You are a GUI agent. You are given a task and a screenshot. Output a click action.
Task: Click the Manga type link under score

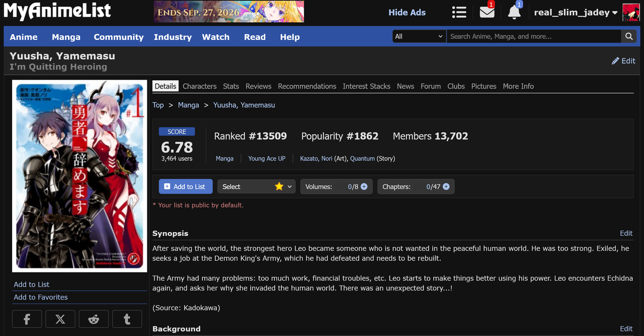pos(224,158)
